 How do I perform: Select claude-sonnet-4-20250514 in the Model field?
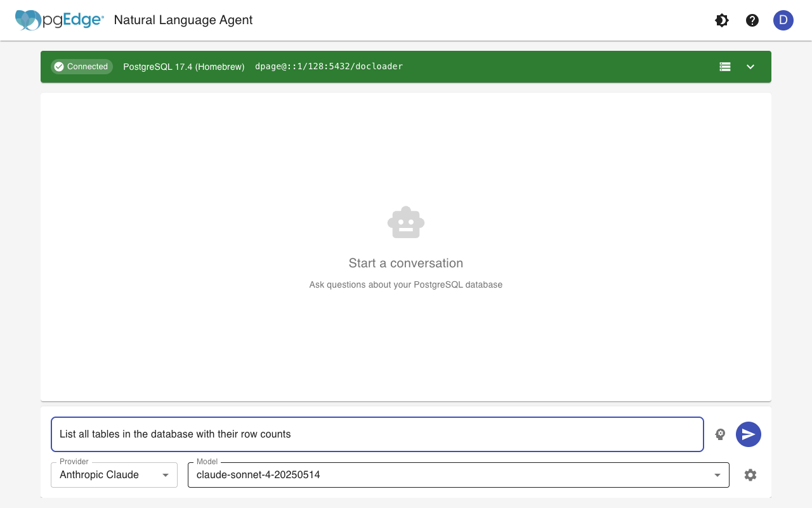pyautogui.click(x=458, y=474)
